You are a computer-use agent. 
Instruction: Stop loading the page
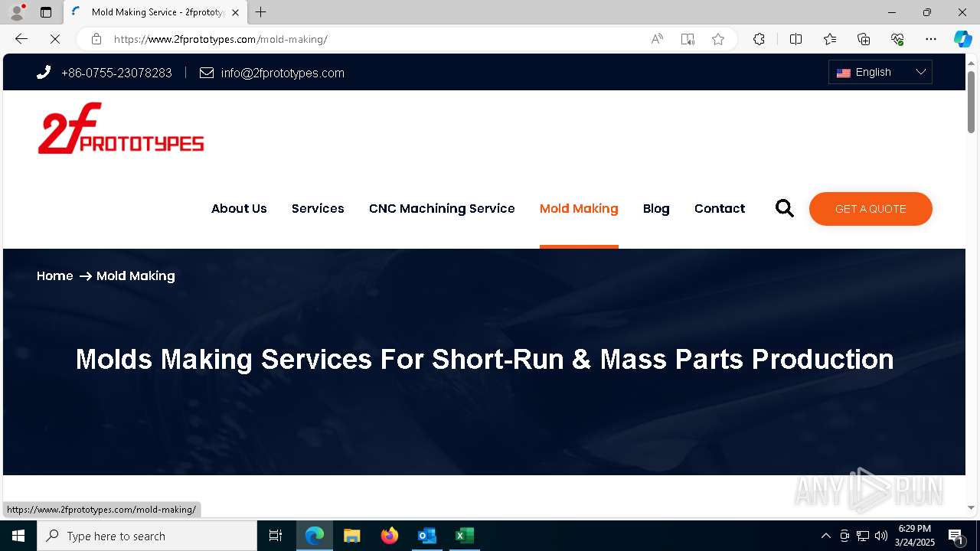55,39
